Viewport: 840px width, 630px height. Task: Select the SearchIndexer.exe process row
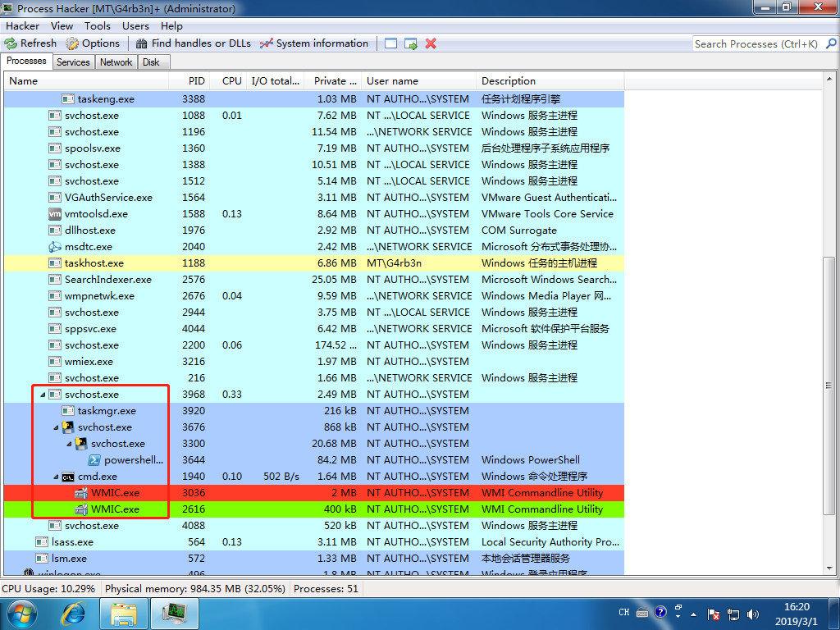(x=314, y=280)
